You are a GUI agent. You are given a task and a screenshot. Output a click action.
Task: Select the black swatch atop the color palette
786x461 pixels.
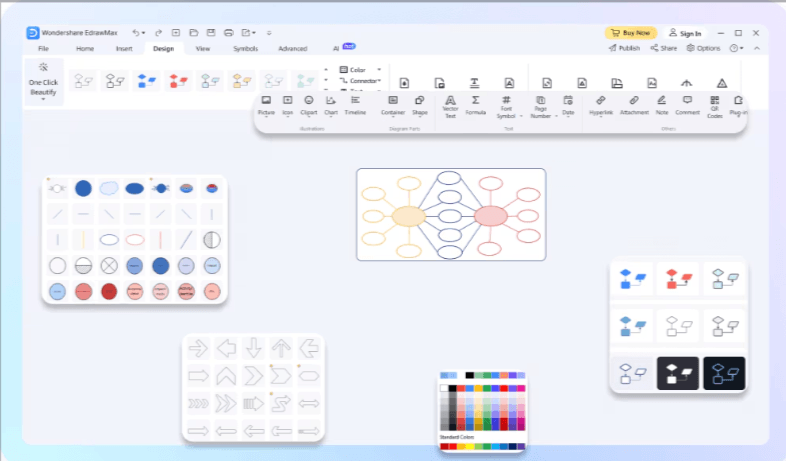pos(469,375)
